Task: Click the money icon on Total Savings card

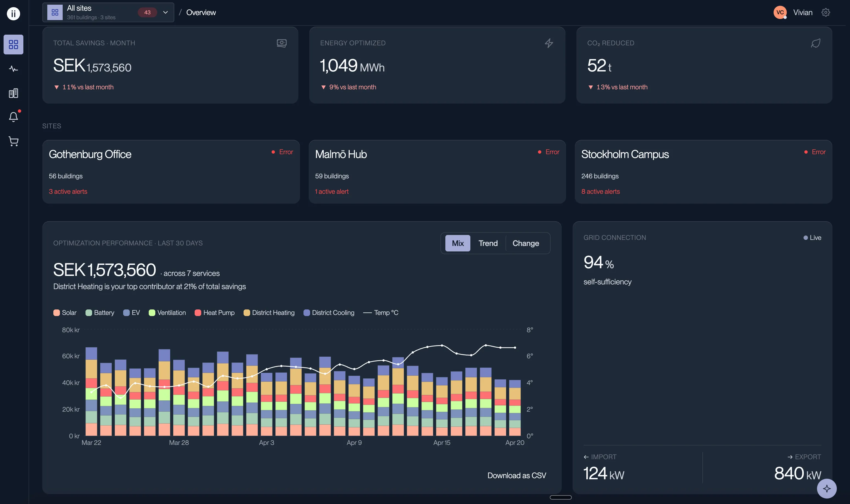Action: pos(282,43)
